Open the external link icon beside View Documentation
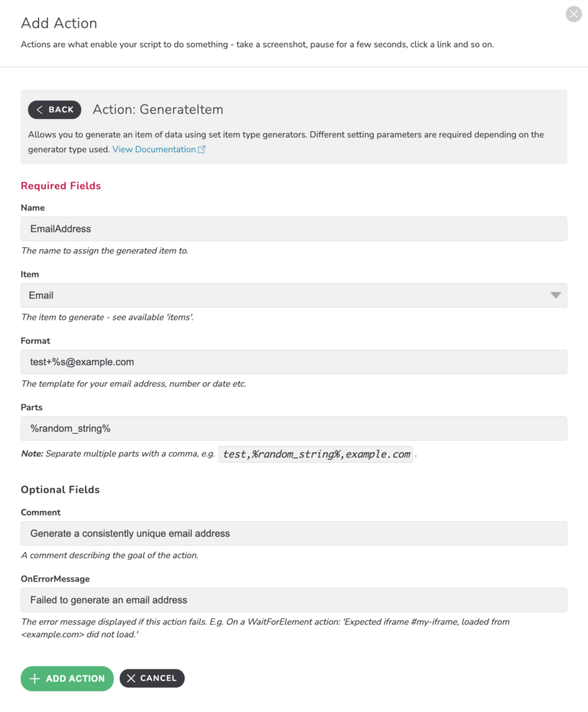Screen dimensions: 588x712 pos(202,149)
